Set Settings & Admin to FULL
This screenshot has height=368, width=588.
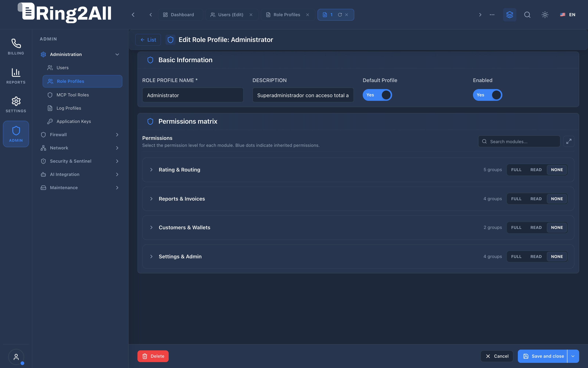(516, 256)
